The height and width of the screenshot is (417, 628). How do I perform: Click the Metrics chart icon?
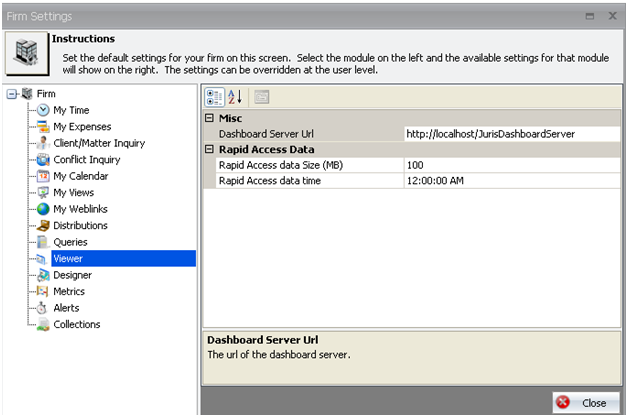pos(43,292)
